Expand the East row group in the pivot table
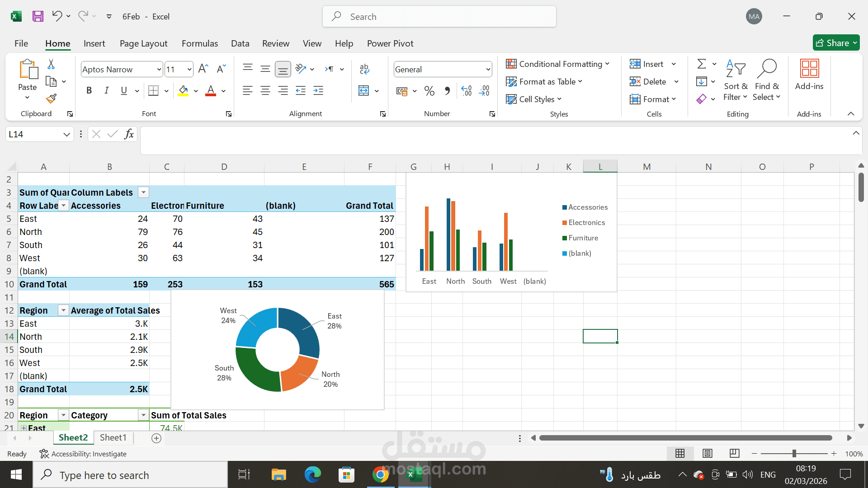The height and width of the screenshot is (488, 868). point(24,428)
